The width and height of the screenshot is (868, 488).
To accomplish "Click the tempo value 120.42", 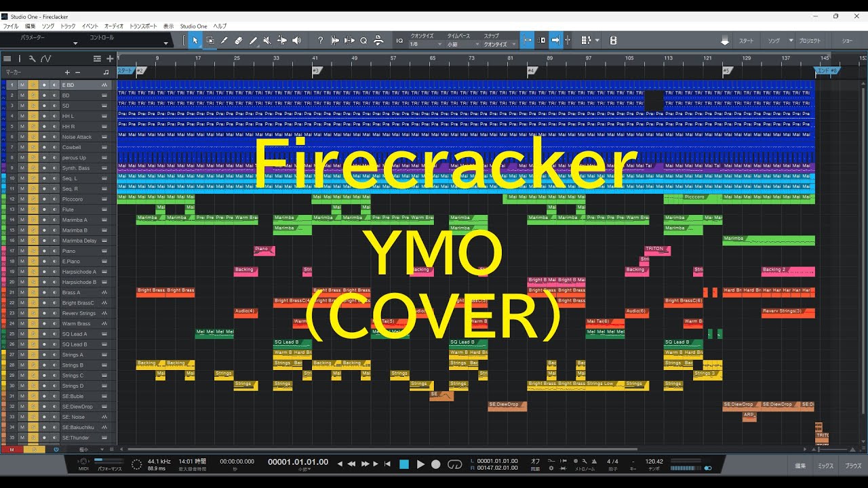I will [654, 461].
